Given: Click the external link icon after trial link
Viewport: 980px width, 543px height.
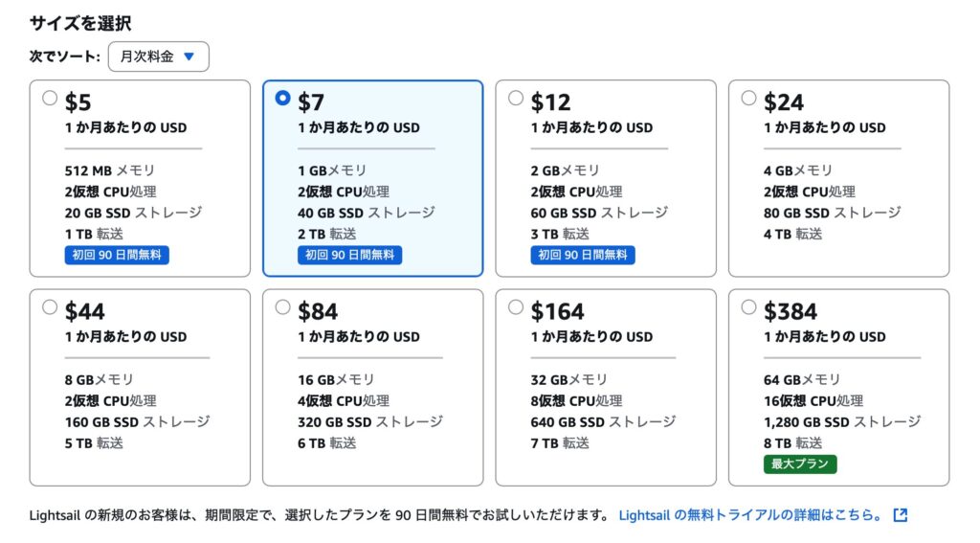Looking at the screenshot, I should (x=901, y=515).
